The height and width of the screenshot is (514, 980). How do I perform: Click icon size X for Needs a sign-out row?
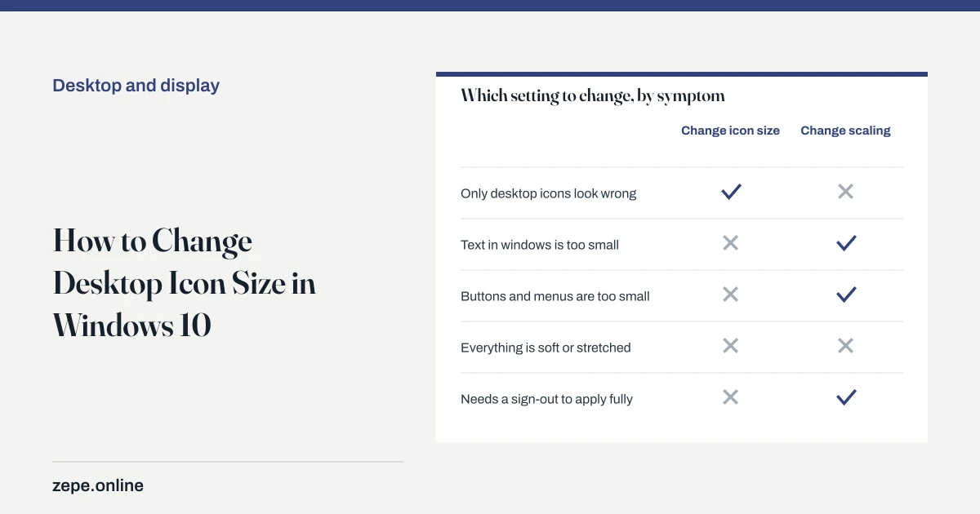[731, 397]
